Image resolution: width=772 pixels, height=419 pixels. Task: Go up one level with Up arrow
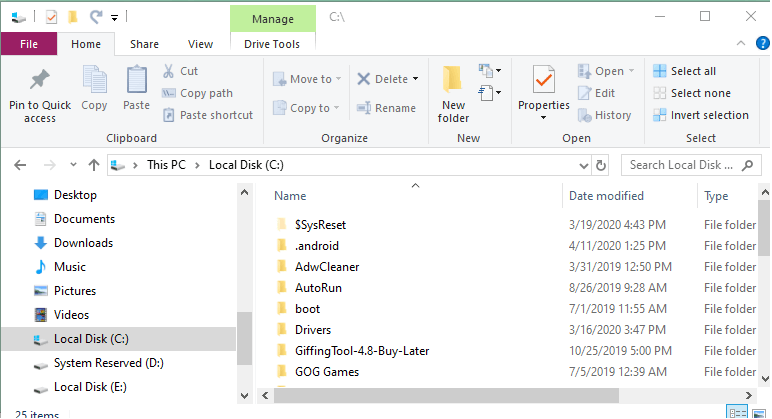[x=94, y=165]
